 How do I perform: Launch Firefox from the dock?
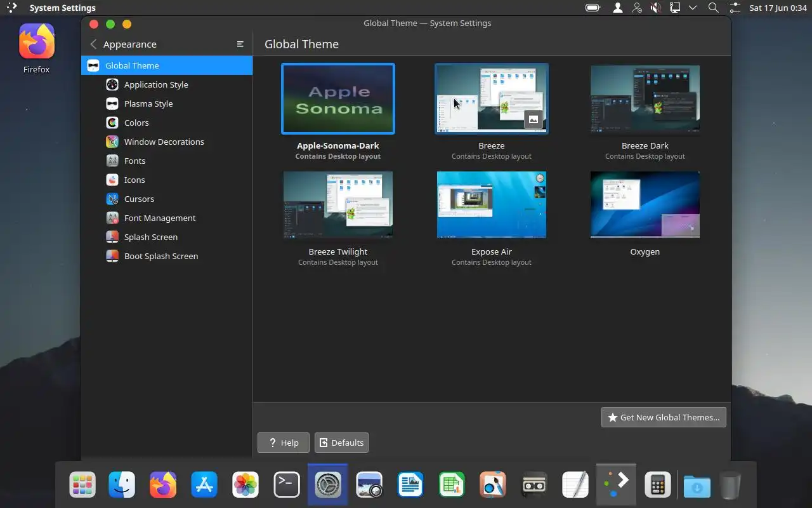click(163, 485)
